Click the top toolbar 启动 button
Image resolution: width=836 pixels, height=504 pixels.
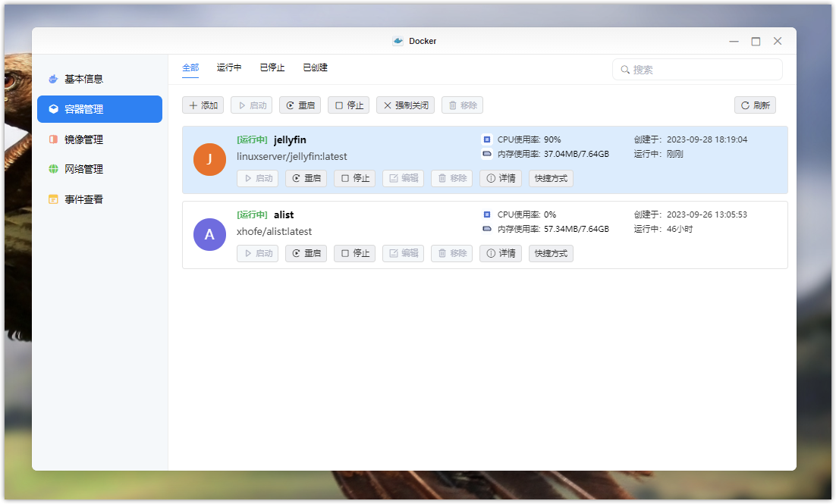[x=252, y=105]
